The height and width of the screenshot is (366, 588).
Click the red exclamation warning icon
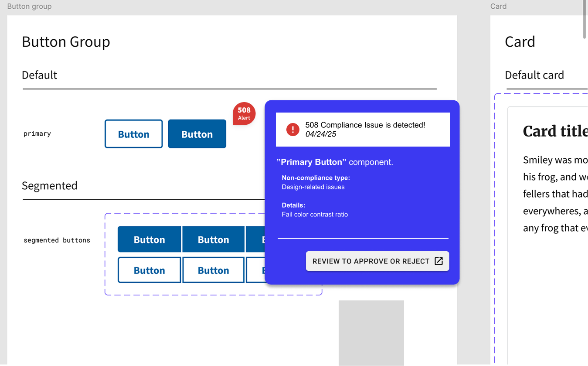coord(293,130)
